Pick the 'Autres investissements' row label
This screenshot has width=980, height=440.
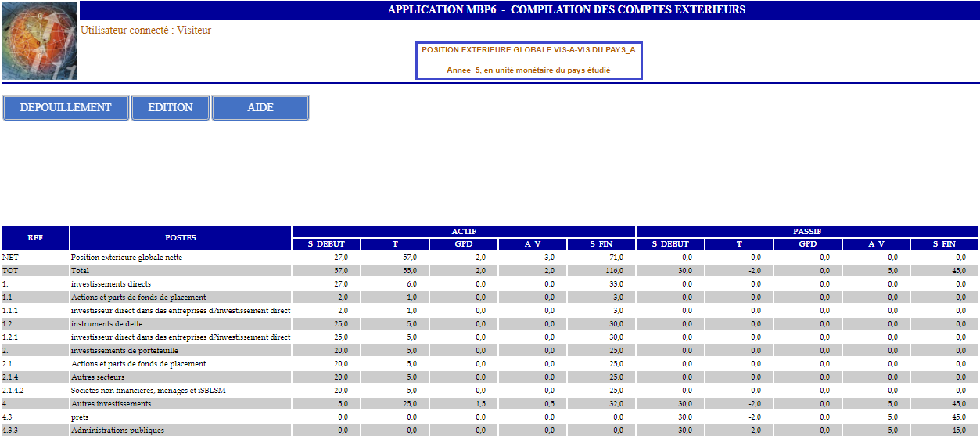pyautogui.click(x=111, y=404)
